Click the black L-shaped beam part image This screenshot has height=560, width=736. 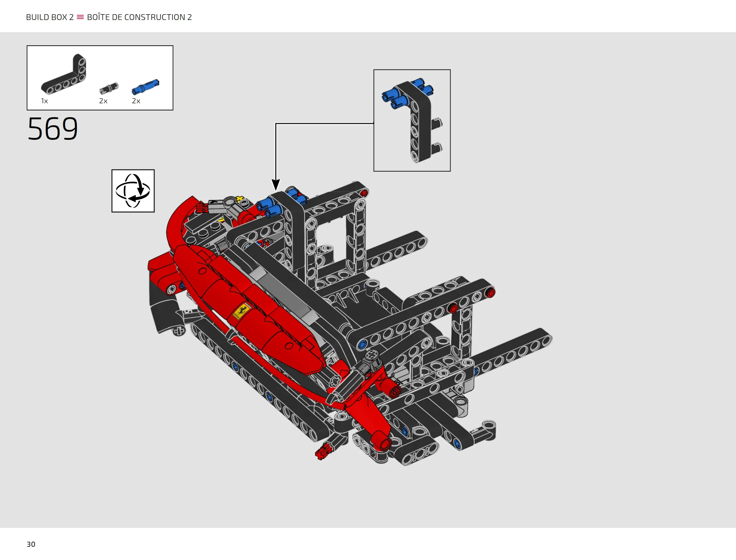pos(64,74)
